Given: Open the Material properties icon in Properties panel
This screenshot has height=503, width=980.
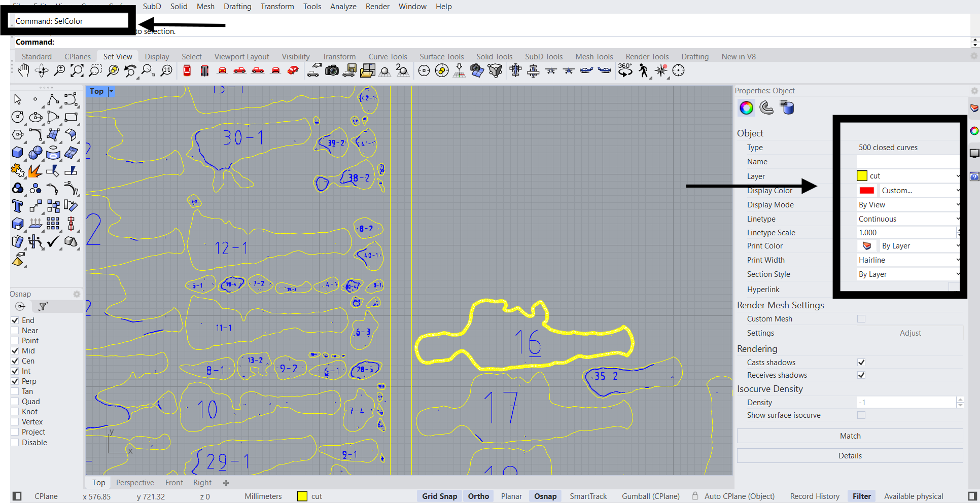Looking at the screenshot, I should [766, 107].
